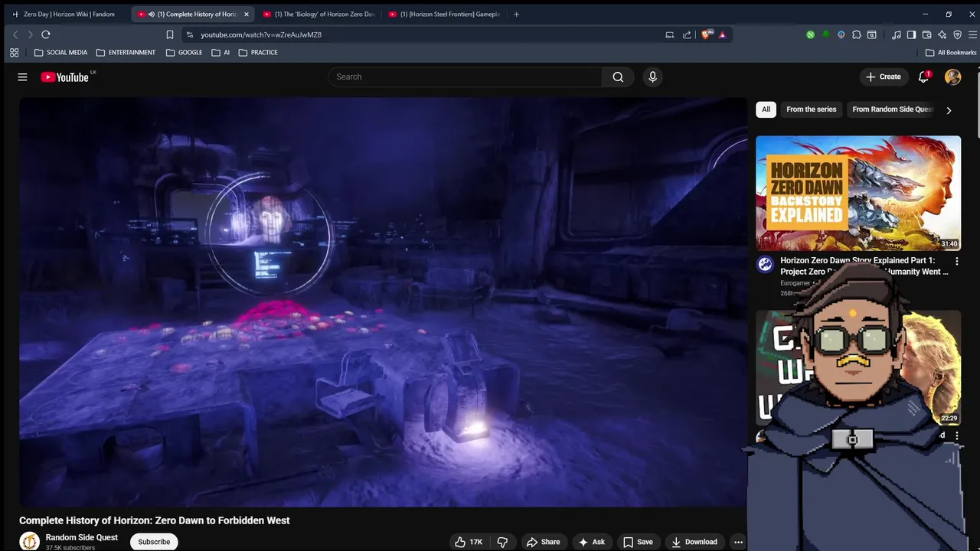
Task: Open Random Side Quest channel link
Action: [81, 537]
